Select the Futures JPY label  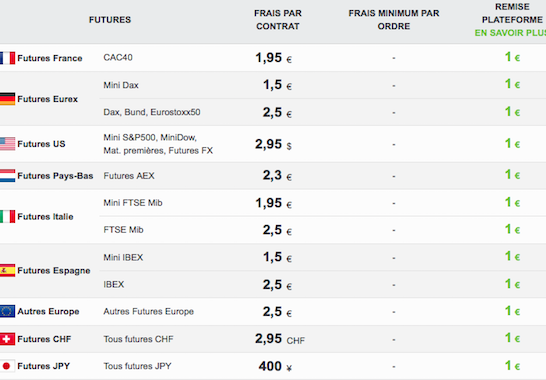click(x=44, y=366)
